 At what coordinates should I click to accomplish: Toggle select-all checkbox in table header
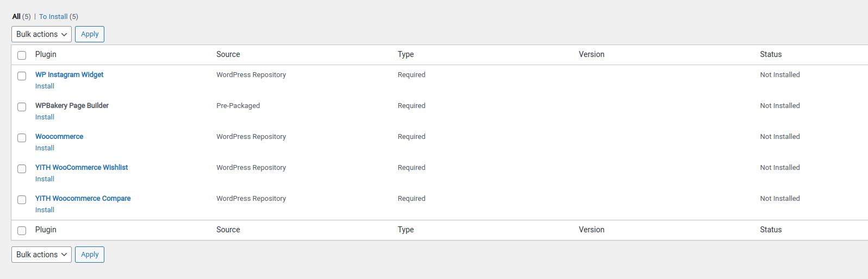(x=22, y=55)
